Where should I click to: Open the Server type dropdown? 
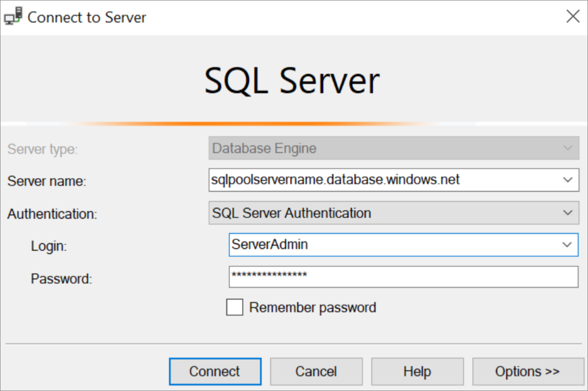(567, 148)
